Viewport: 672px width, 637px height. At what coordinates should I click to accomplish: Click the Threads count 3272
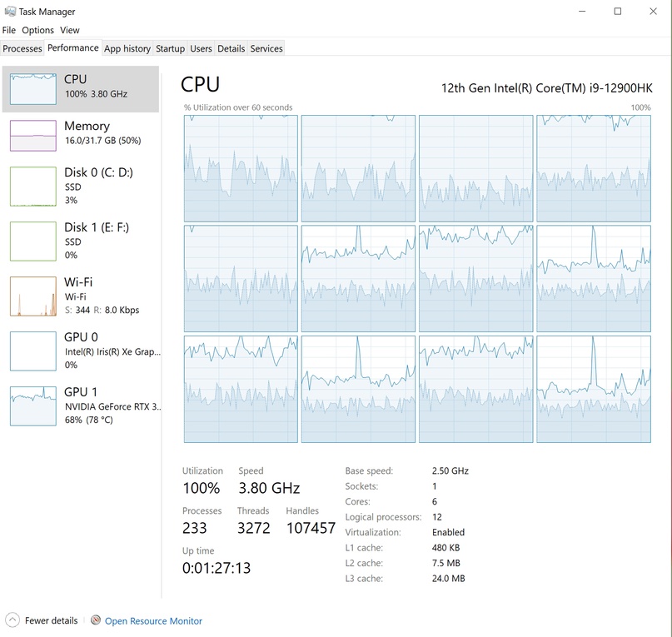tap(254, 528)
